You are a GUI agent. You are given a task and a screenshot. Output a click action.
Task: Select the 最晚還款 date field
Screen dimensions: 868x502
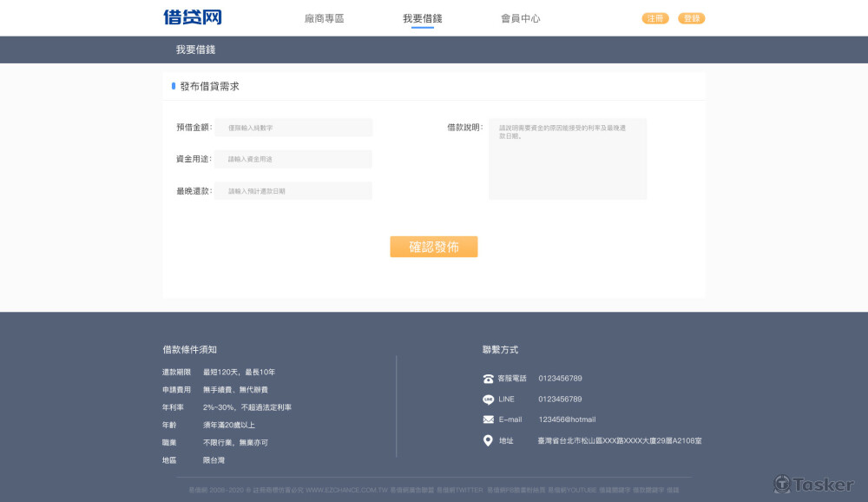coord(293,191)
